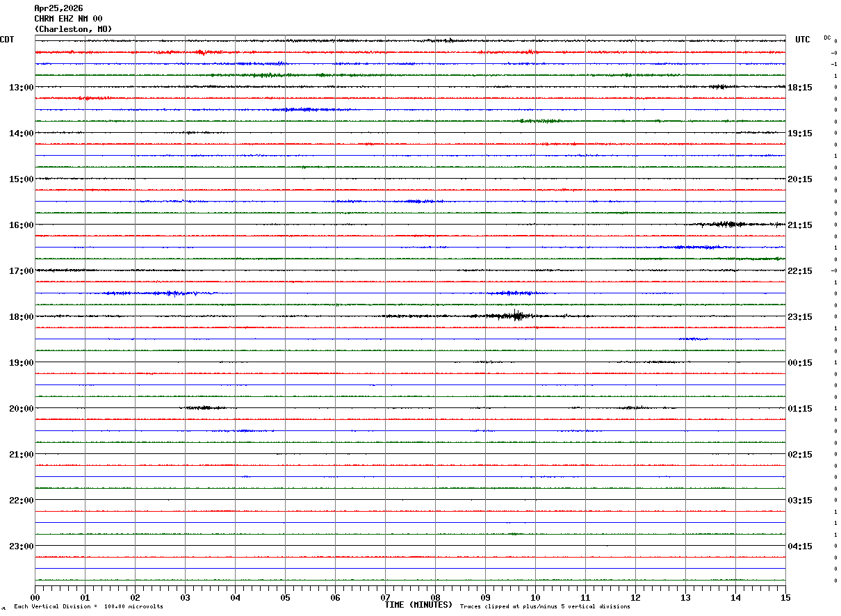Click minute 04 on the time axis

click(235, 598)
